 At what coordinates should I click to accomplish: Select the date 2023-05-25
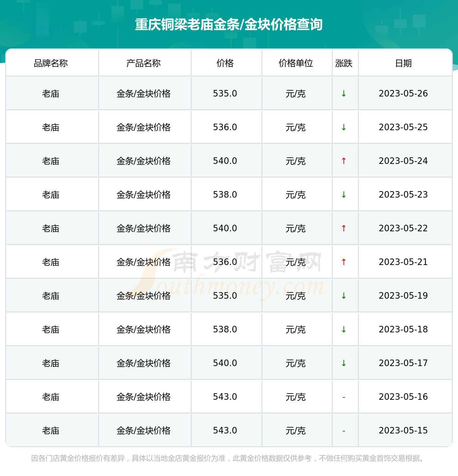[403, 127]
